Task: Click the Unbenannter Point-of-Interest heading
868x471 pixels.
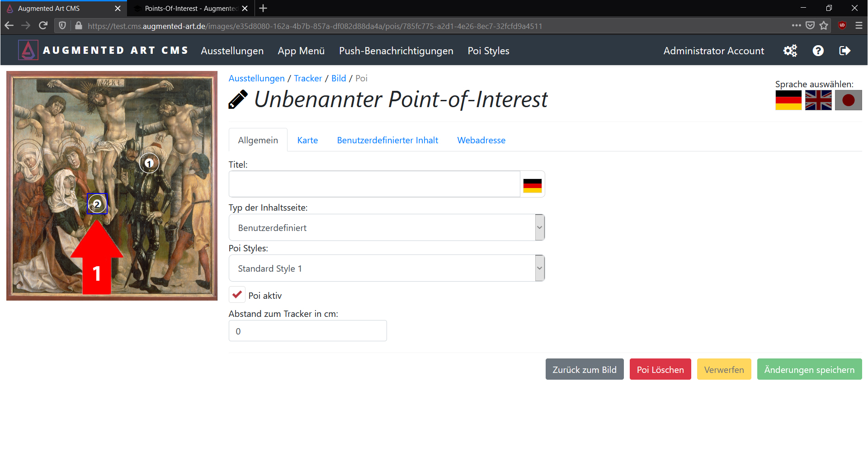Action: pyautogui.click(x=401, y=99)
